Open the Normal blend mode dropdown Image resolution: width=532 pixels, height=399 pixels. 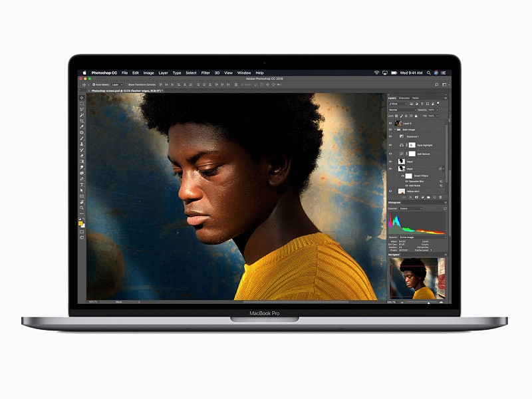coord(402,110)
